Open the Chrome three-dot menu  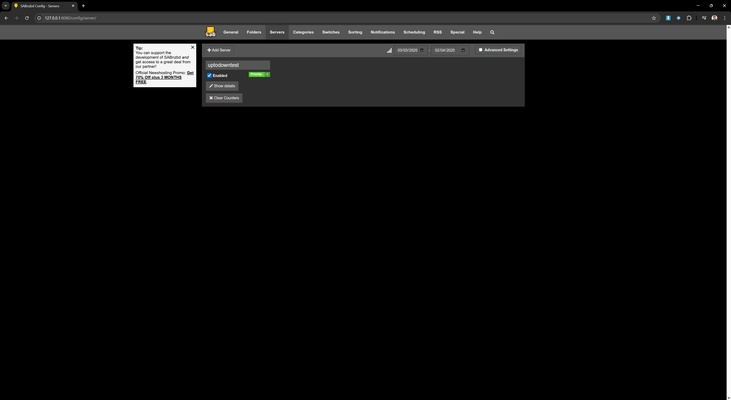(724, 18)
